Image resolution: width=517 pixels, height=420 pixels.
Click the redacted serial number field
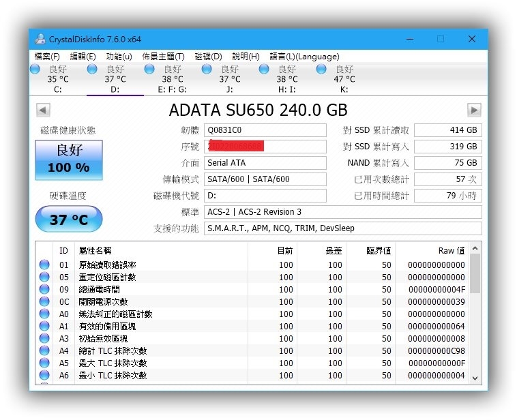click(x=265, y=147)
